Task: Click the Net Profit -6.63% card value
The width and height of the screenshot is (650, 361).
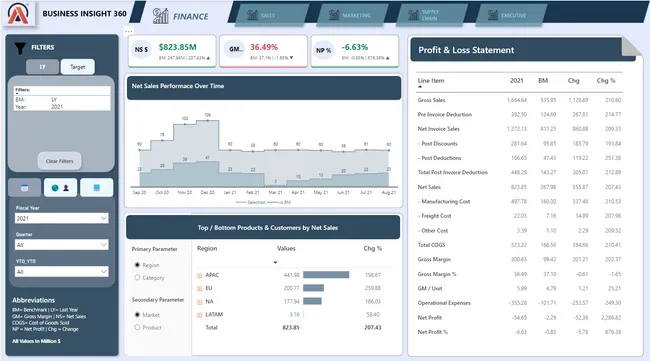Action: pos(355,47)
